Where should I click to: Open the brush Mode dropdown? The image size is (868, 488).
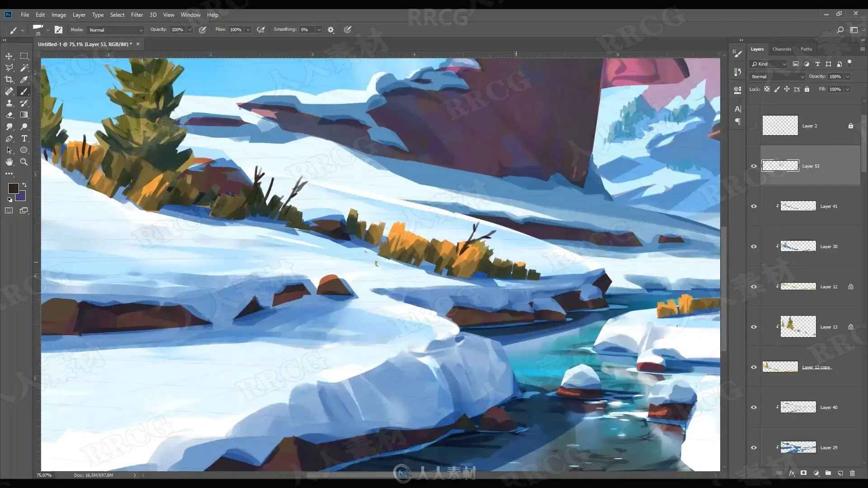[x=115, y=30]
